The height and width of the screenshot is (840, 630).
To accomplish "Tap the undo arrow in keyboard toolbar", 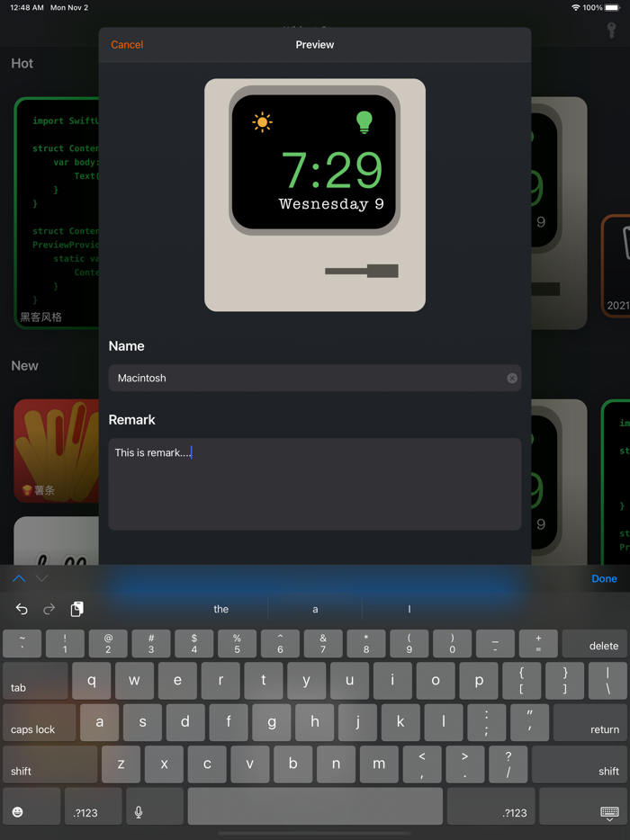I will pyautogui.click(x=22, y=609).
